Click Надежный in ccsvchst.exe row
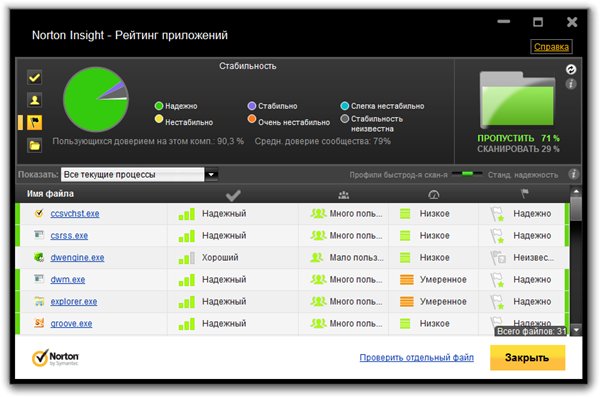Viewport: 600px width, 398px height. pyautogui.click(x=224, y=214)
